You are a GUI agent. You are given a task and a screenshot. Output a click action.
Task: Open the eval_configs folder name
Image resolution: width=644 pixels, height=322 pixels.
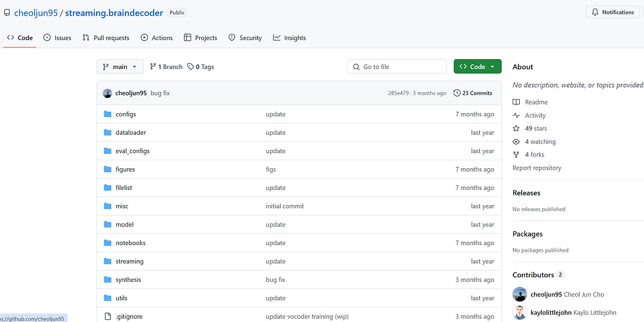tap(133, 150)
